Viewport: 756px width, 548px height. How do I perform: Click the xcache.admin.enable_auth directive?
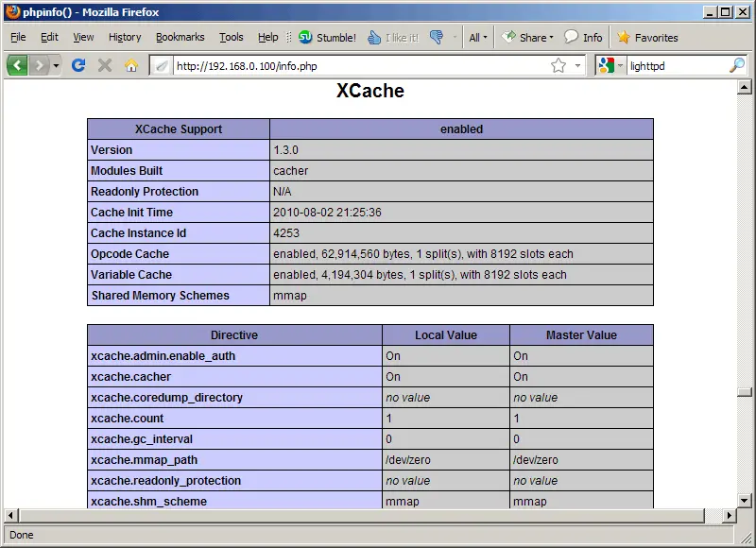click(x=163, y=355)
